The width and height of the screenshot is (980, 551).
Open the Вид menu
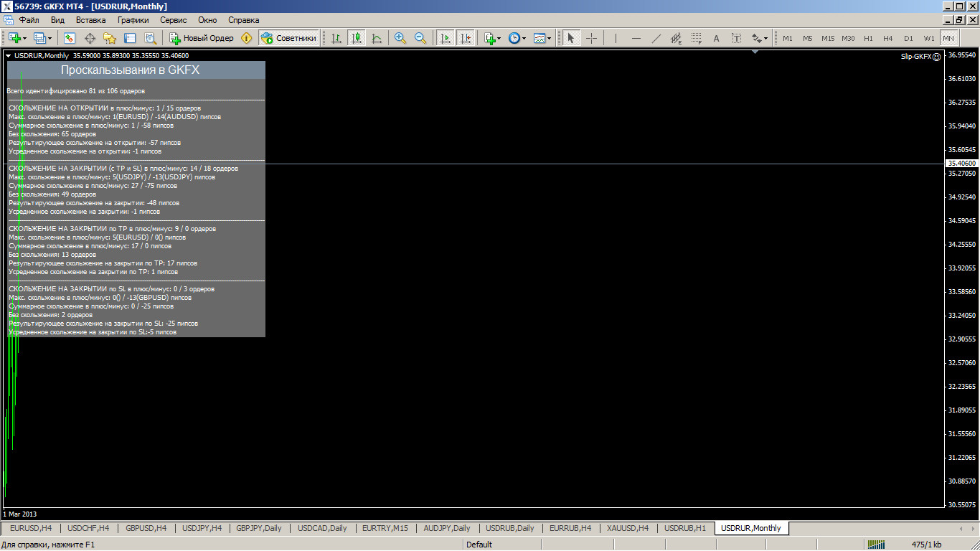(58, 20)
